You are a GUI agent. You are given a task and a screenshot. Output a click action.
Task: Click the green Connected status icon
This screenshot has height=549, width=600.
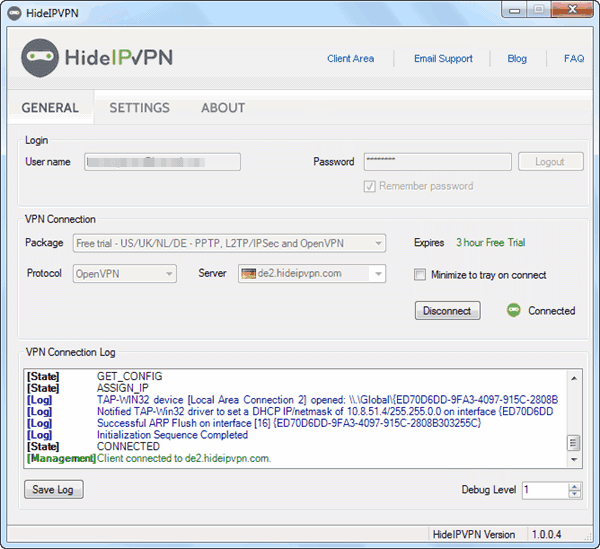(x=514, y=310)
